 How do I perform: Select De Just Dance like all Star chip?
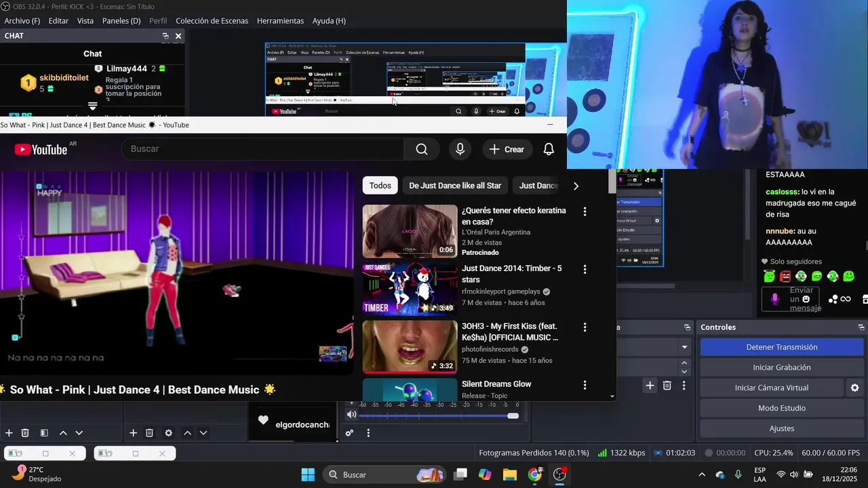[455, 186]
